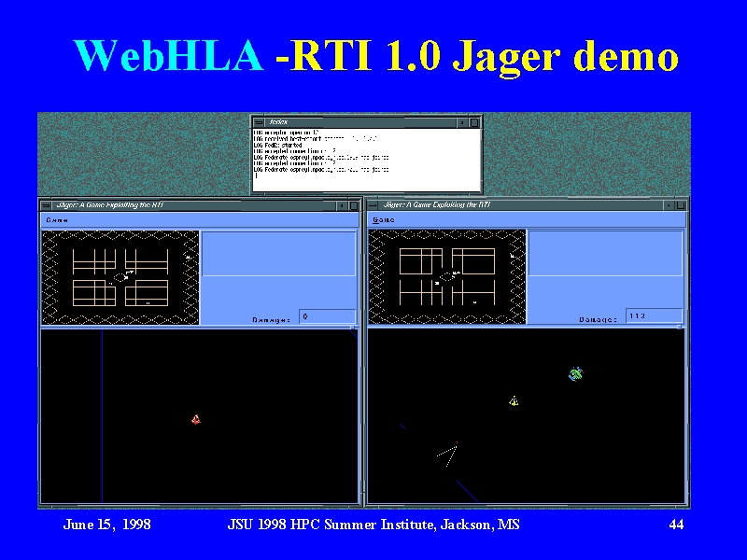Click the empty message pane in right Jager window
This screenshot has width=747, height=560.
(605, 253)
